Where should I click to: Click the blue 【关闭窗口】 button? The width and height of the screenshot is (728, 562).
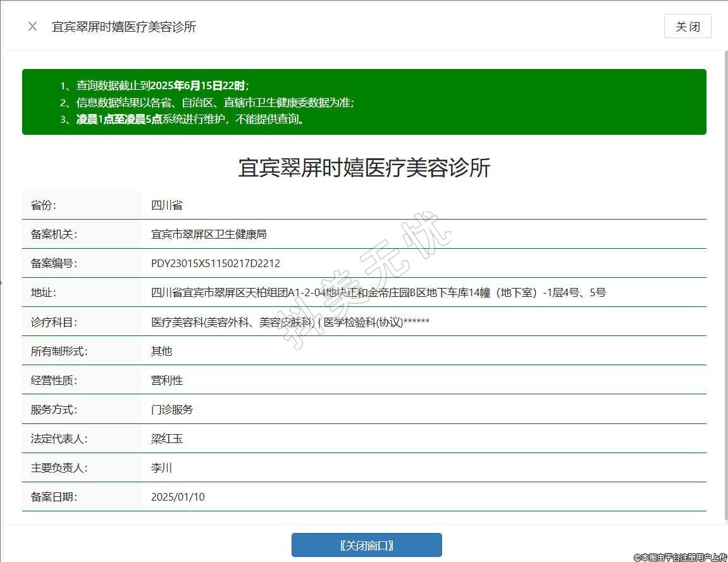366,545
